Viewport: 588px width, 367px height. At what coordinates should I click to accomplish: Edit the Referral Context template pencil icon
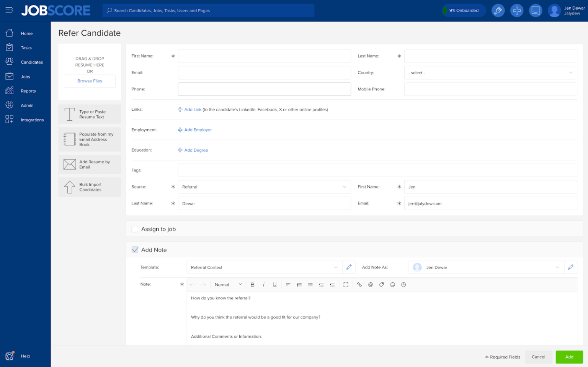[x=349, y=267]
